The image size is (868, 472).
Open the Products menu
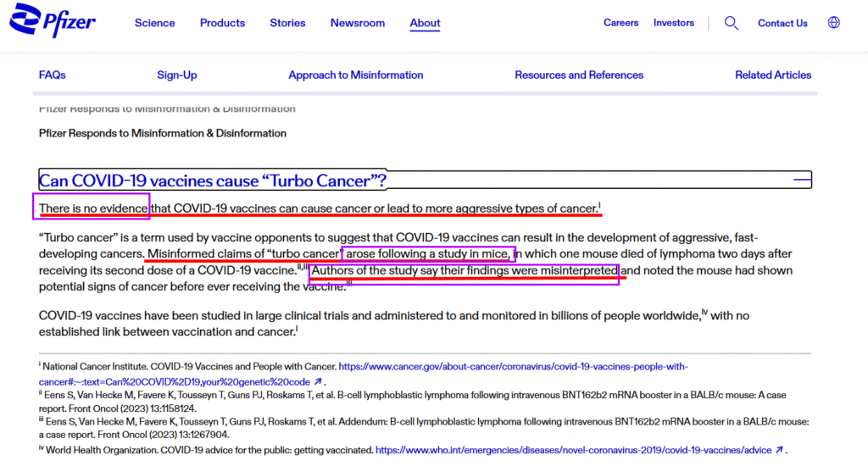pos(222,23)
